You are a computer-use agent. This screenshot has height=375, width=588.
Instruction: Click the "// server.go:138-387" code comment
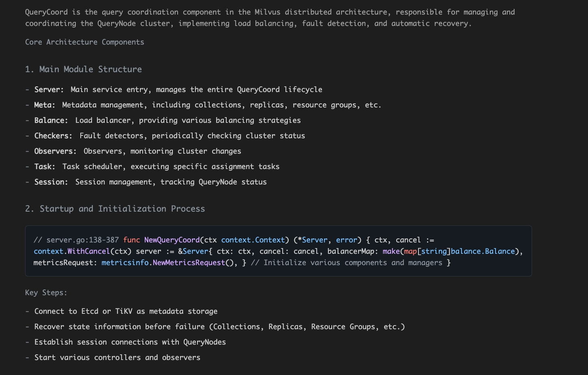click(x=76, y=240)
